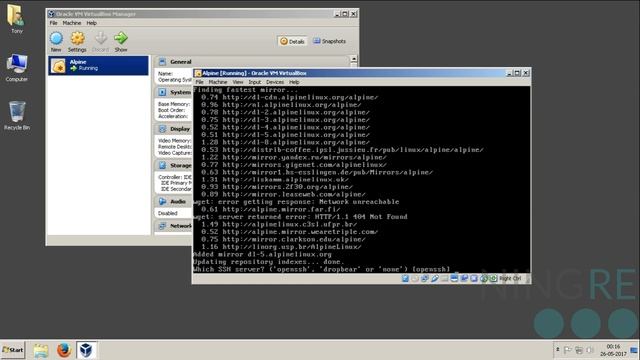Image resolution: width=640 pixels, height=360 pixels.
Task: Click the 'Which SSH server?' prompt line
Action: point(322,269)
